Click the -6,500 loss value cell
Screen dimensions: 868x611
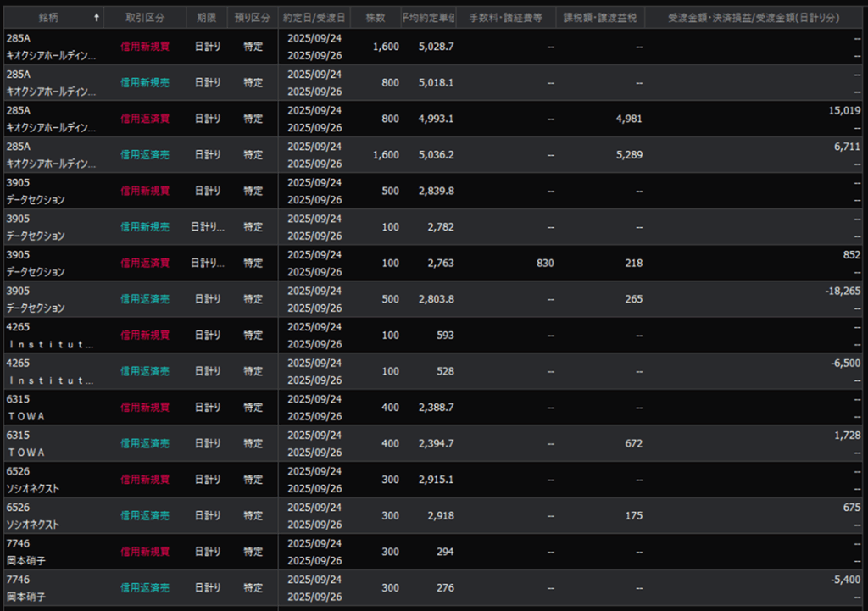(x=844, y=363)
